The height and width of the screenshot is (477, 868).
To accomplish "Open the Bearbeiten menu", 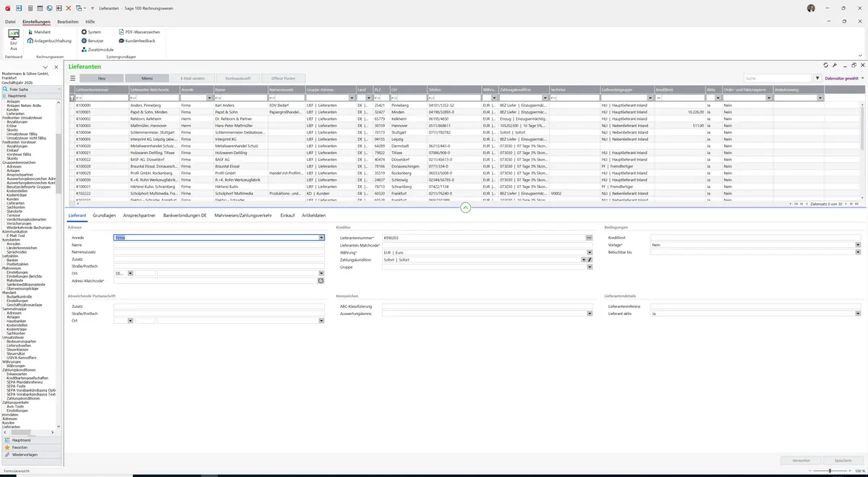I will (x=68, y=22).
